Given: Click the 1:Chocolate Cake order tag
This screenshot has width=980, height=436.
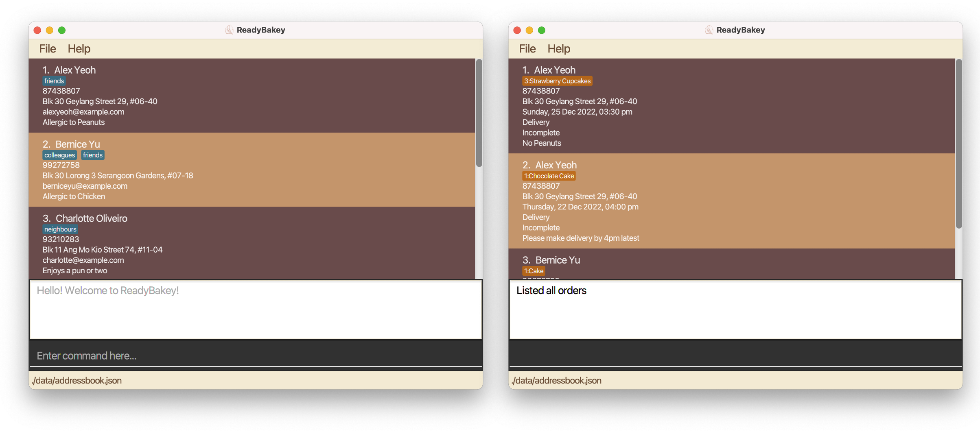Looking at the screenshot, I should coord(549,176).
